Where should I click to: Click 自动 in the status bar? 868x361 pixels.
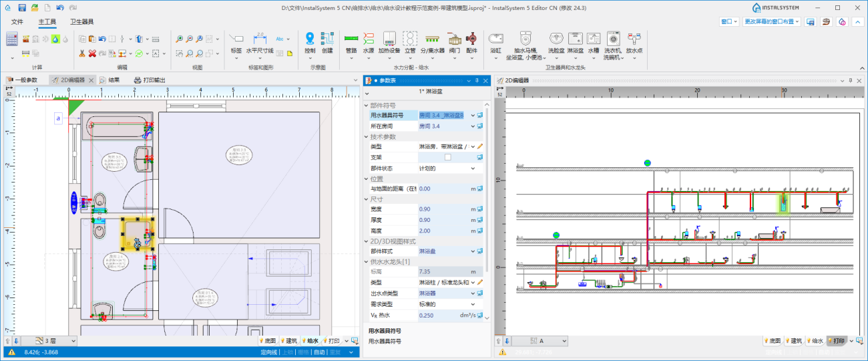(x=319, y=352)
